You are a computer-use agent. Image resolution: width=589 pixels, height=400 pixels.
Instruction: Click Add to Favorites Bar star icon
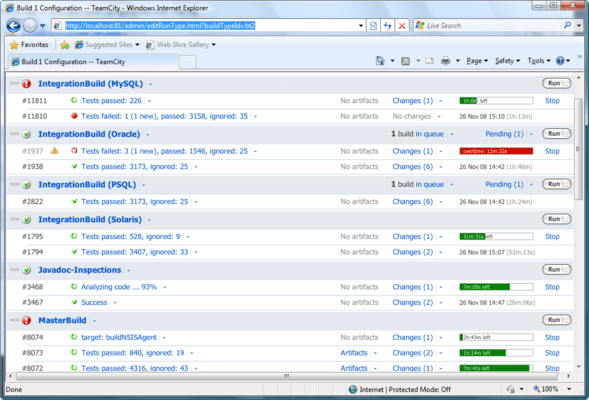(x=65, y=45)
